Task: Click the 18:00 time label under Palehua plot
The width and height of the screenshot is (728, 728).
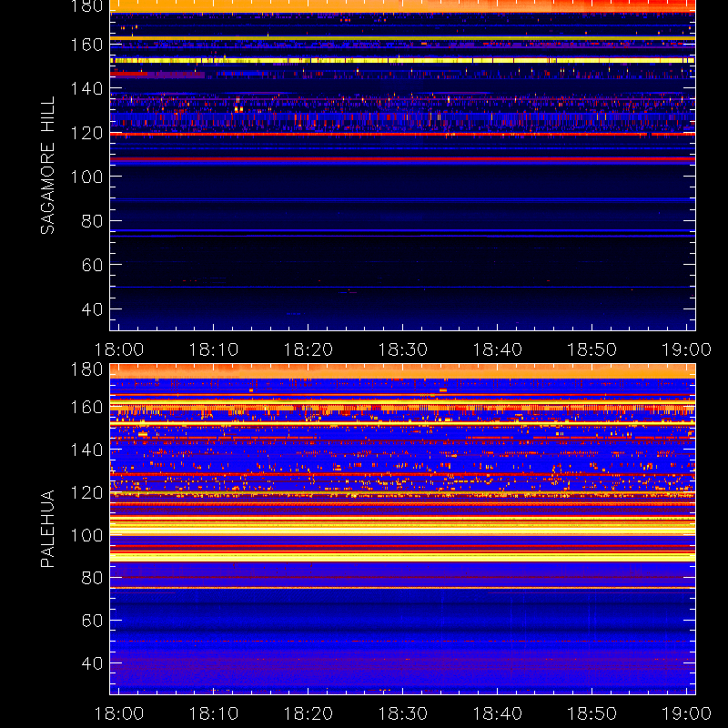Action: pos(119,713)
